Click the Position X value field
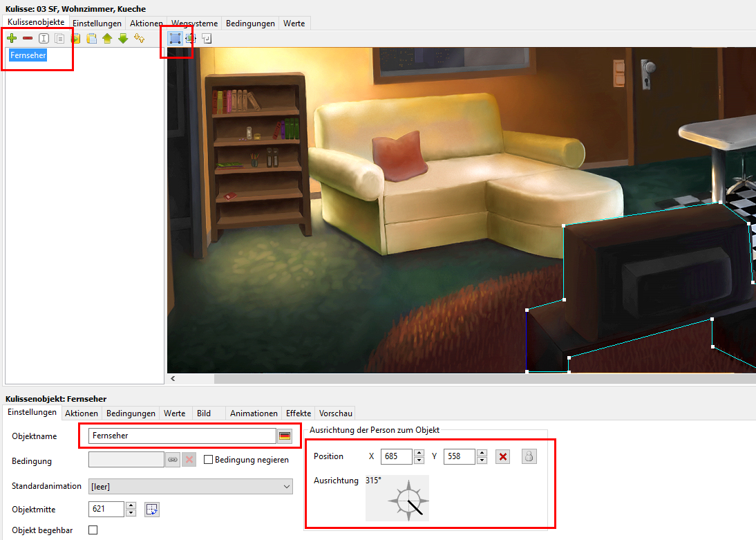Viewport: 756px width, 540px height. pyautogui.click(x=397, y=456)
